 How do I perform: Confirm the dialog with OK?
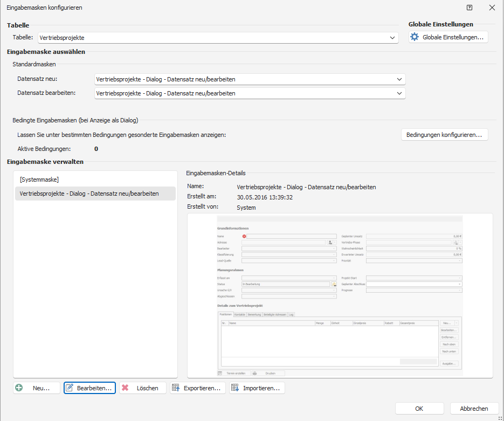pos(419,409)
